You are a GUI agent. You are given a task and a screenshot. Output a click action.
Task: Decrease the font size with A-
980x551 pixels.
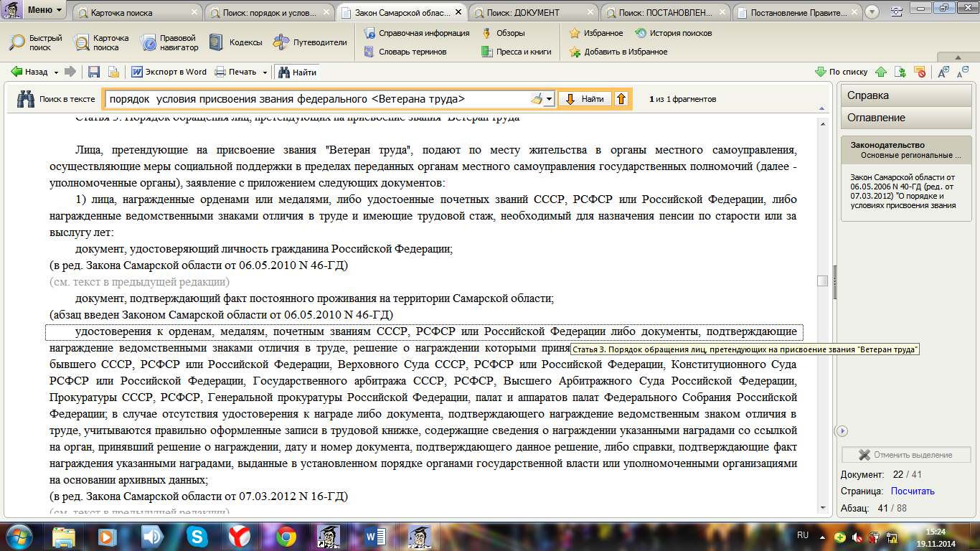[963, 71]
